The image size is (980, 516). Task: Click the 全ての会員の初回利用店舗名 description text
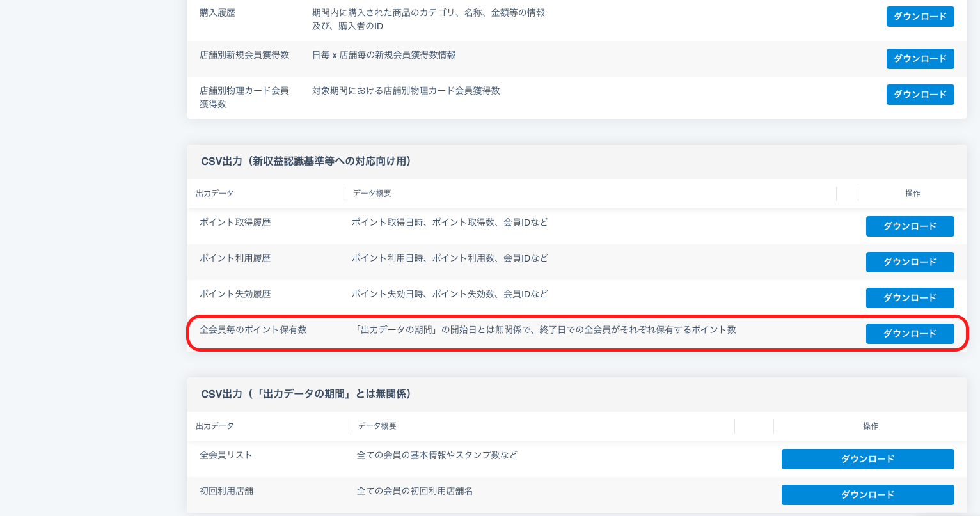[415, 491]
